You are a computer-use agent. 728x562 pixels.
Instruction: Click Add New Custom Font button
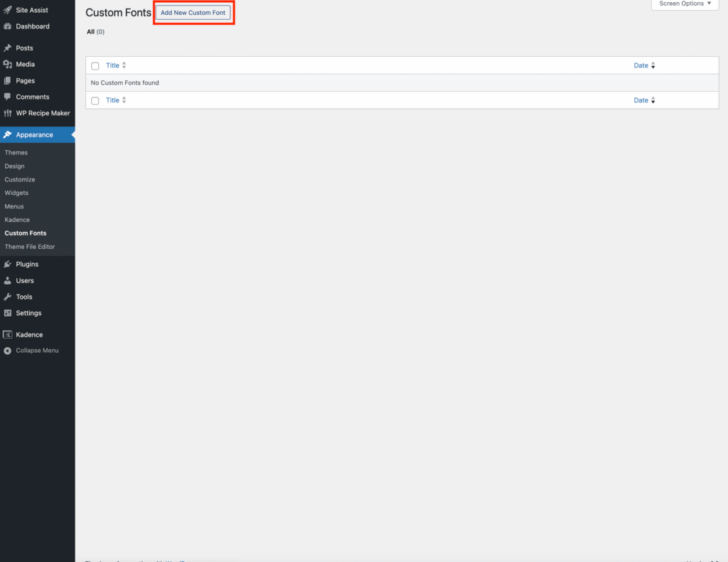click(x=193, y=13)
